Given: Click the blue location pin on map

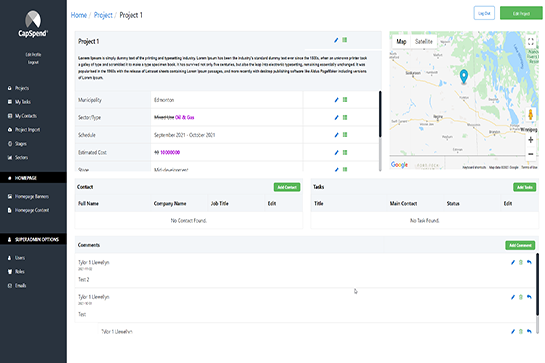Looking at the screenshot, I should tap(464, 76).
